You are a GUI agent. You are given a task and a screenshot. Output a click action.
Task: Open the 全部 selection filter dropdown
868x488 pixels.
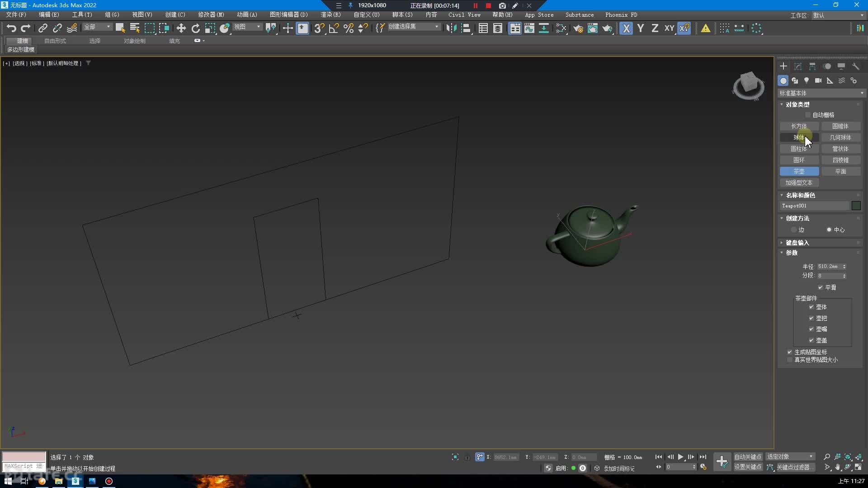click(x=97, y=27)
